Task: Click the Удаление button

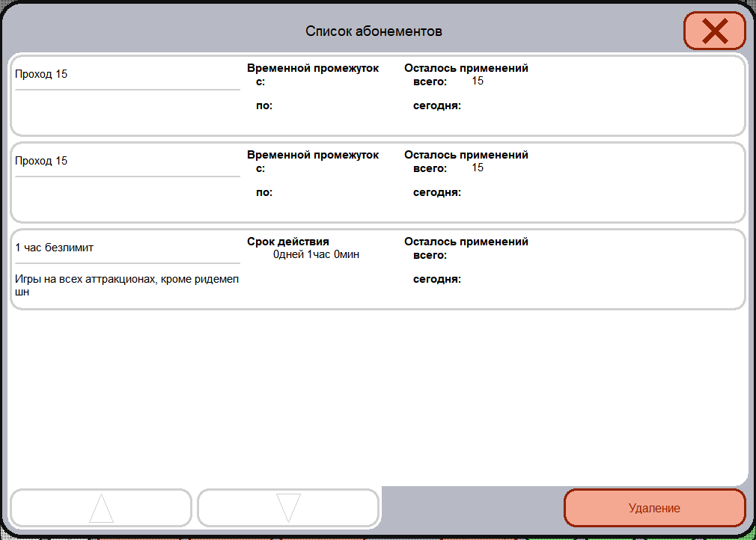Action: (x=655, y=508)
